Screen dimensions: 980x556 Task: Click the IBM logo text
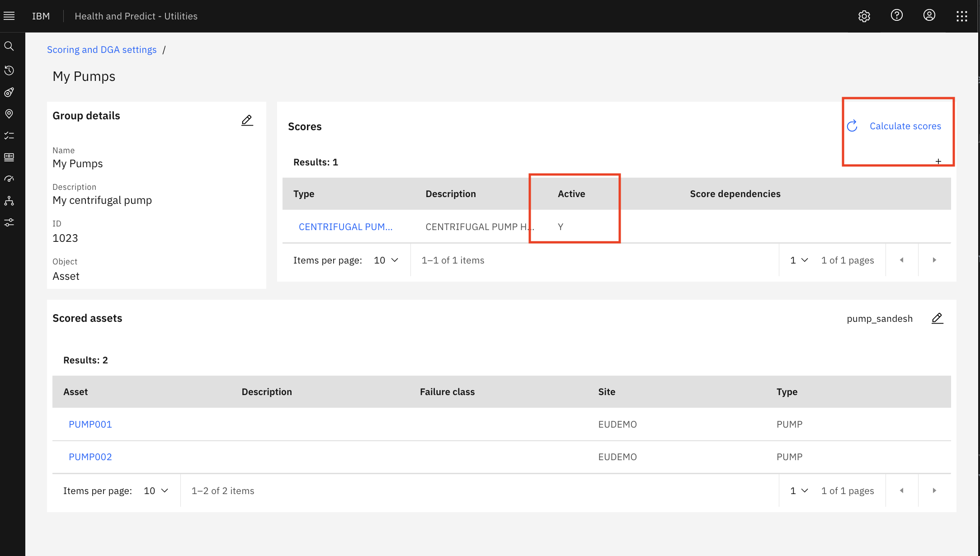pos(41,16)
